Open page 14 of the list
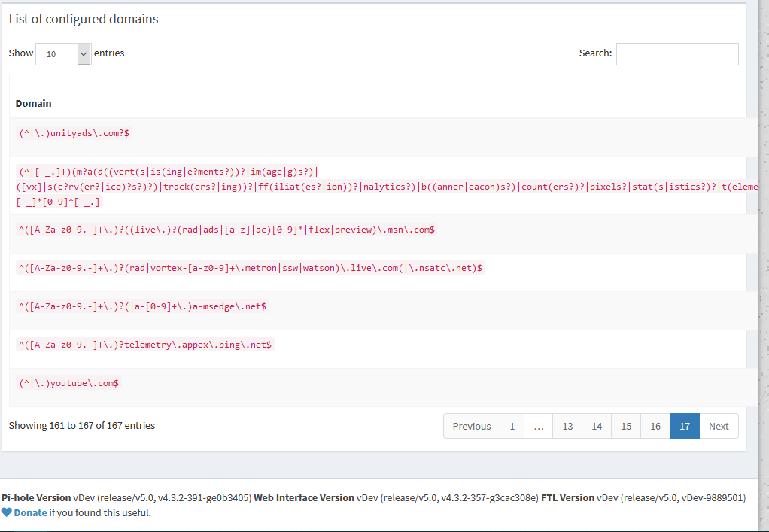769x532 pixels. (596, 426)
